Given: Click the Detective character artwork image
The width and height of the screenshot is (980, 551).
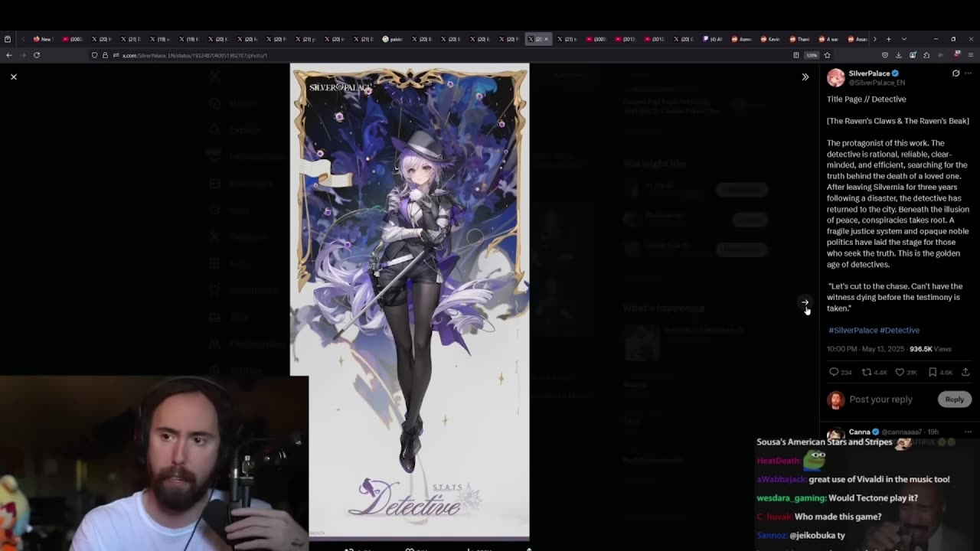Looking at the screenshot, I should click(410, 302).
